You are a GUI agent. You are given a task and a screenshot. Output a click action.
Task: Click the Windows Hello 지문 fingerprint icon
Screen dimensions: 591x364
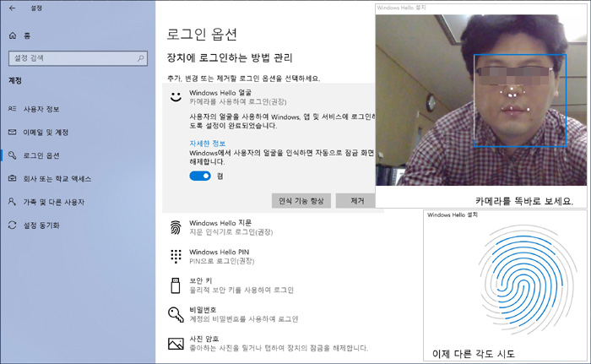point(176,227)
